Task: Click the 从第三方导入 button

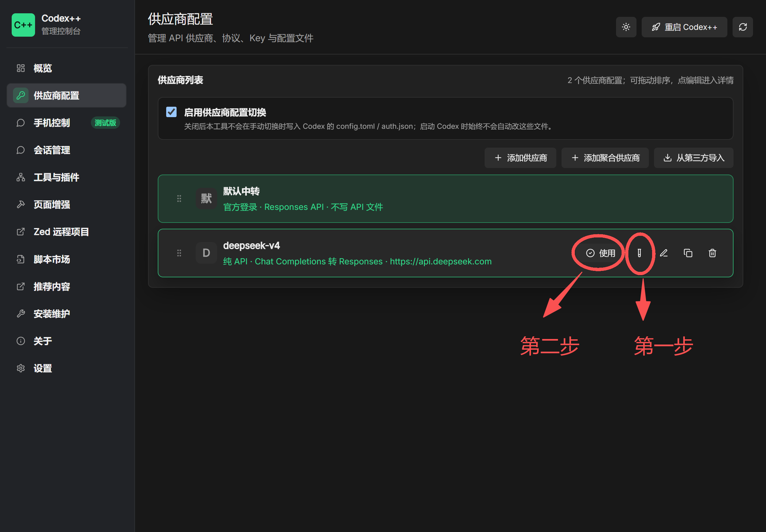Action: coord(694,158)
